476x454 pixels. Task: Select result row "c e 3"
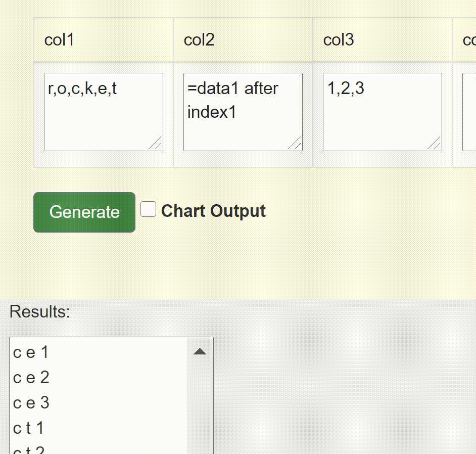click(99, 402)
